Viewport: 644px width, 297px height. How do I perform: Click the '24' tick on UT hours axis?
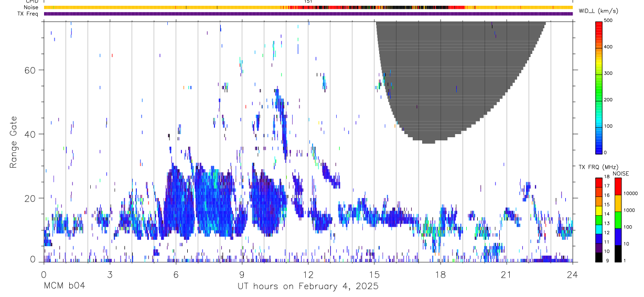[x=573, y=274]
